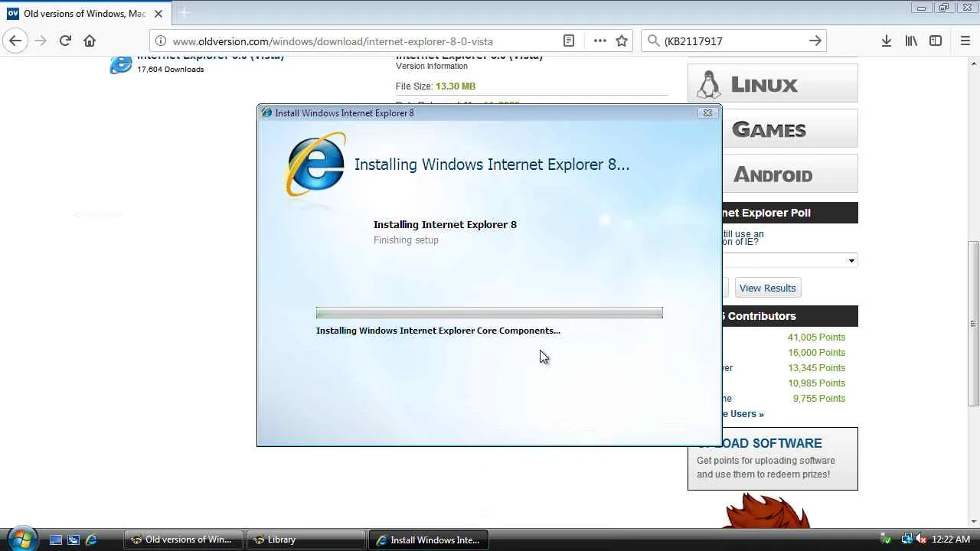Open the Firefox downloads panel

pos(886,41)
